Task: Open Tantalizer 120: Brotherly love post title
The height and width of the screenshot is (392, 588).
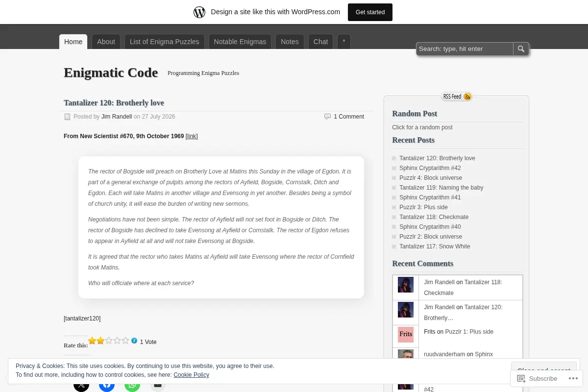Action: [x=114, y=103]
